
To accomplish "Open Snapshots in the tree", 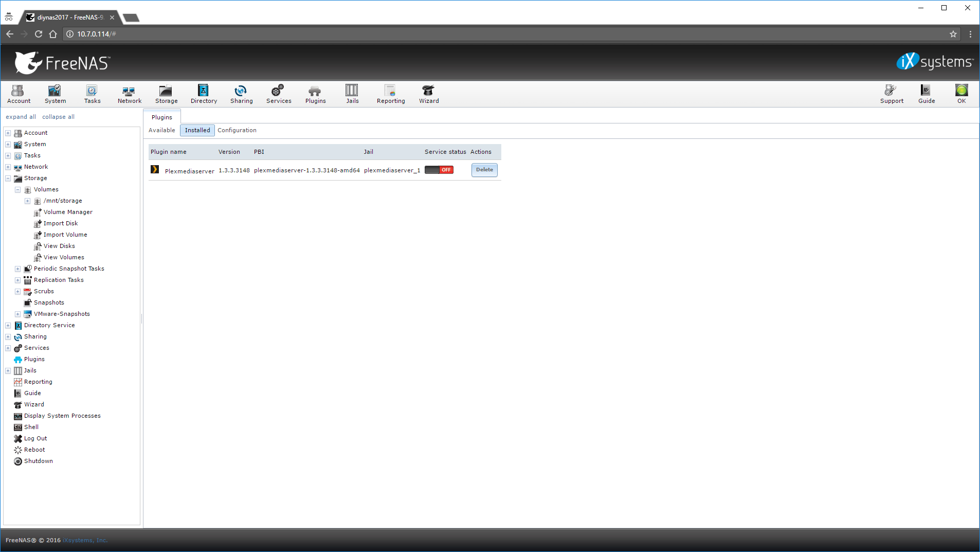I will point(49,302).
